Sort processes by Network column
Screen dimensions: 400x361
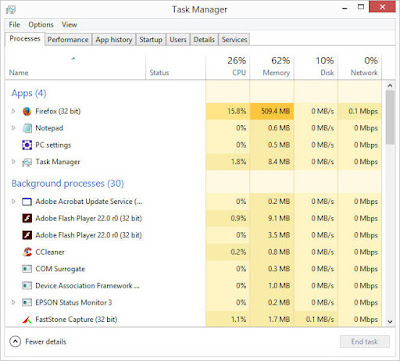pyautogui.click(x=360, y=67)
